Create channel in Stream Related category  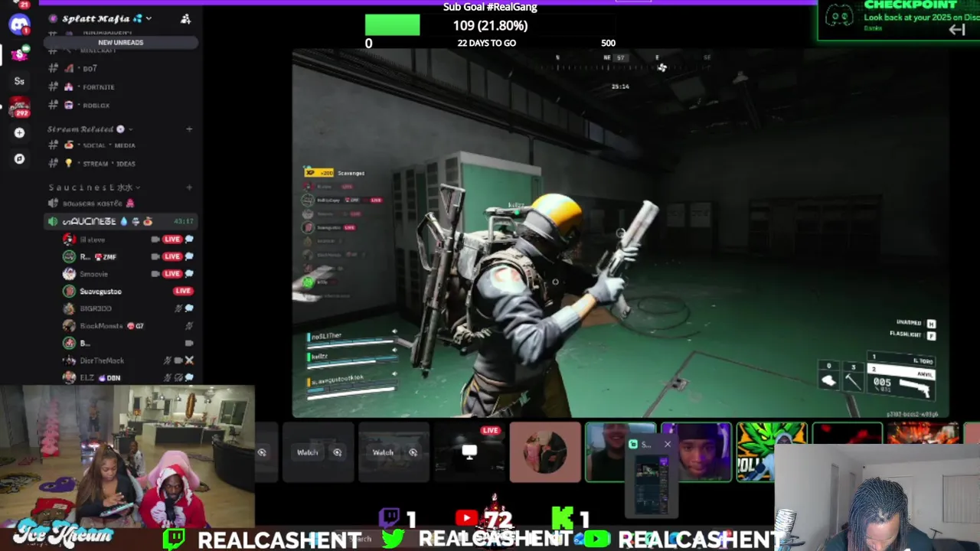[x=189, y=129]
